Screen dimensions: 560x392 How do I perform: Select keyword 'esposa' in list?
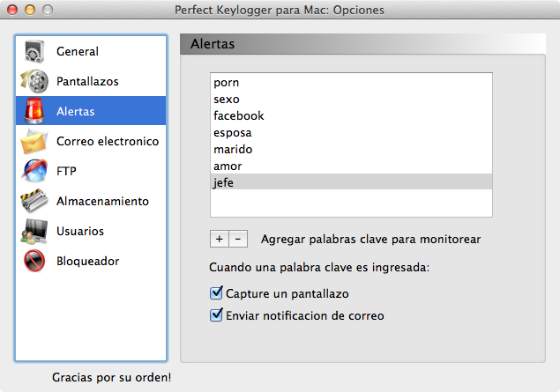click(x=351, y=133)
